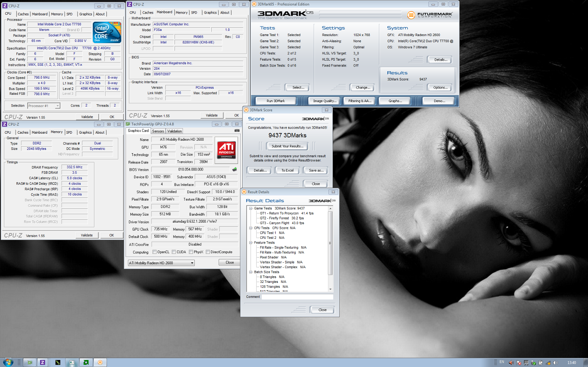The image size is (588, 367).
Task: Click the Demo button
Action: (439, 101)
